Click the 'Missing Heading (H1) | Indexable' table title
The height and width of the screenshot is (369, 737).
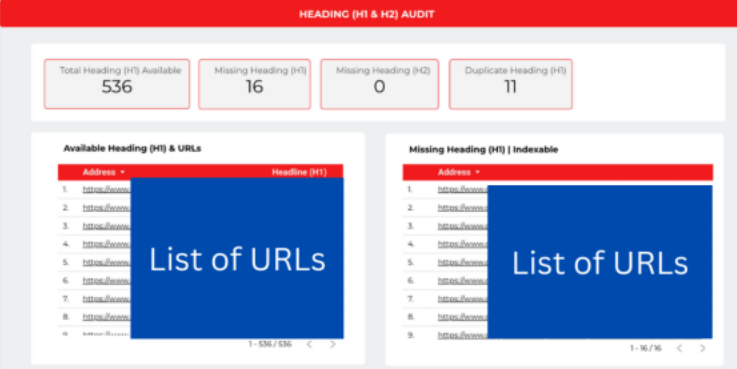point(484,150)
